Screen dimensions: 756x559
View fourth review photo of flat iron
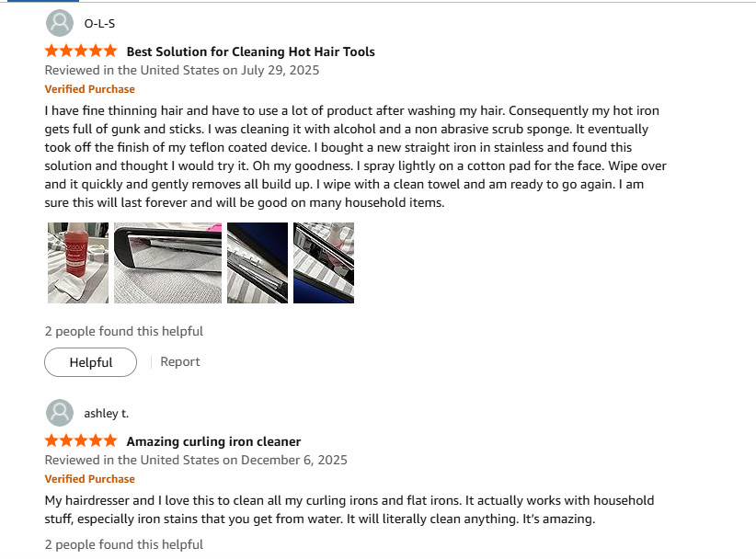(324, 263)
